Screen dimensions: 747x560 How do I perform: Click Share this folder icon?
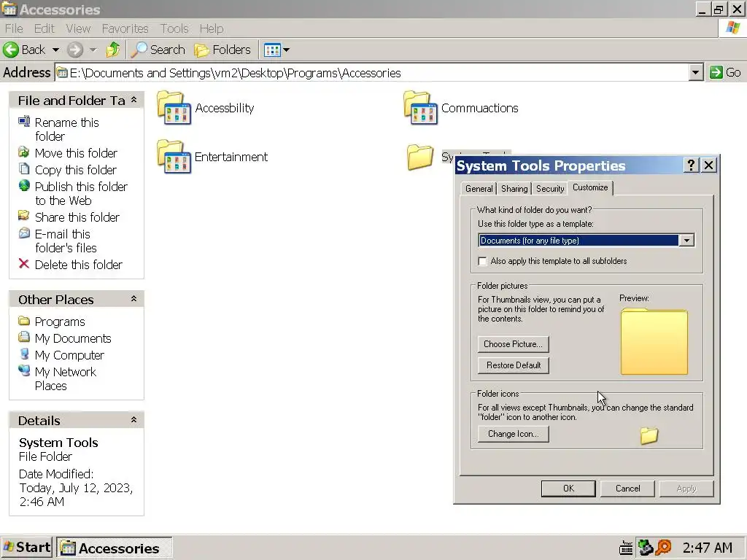pos(24,216)
